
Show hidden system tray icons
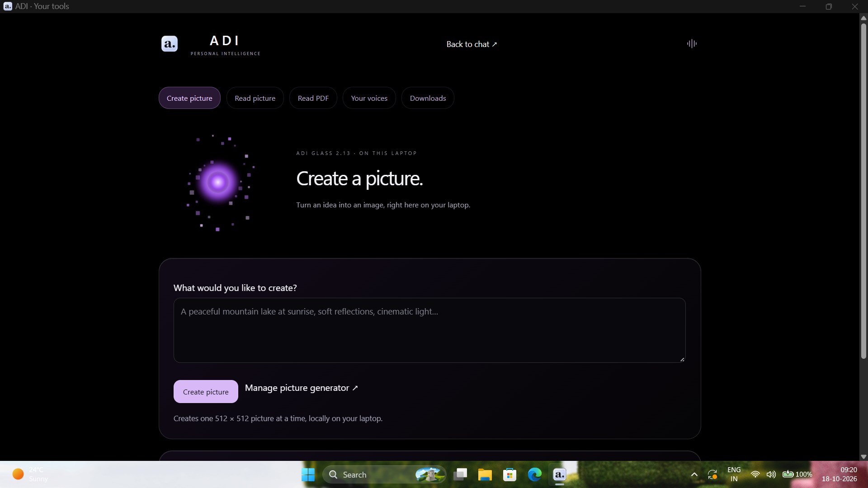694,474
